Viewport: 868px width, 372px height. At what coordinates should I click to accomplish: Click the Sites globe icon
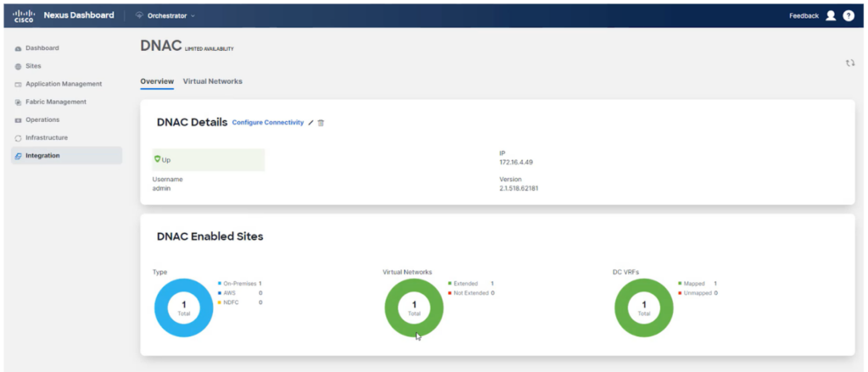tap(18, 66)
